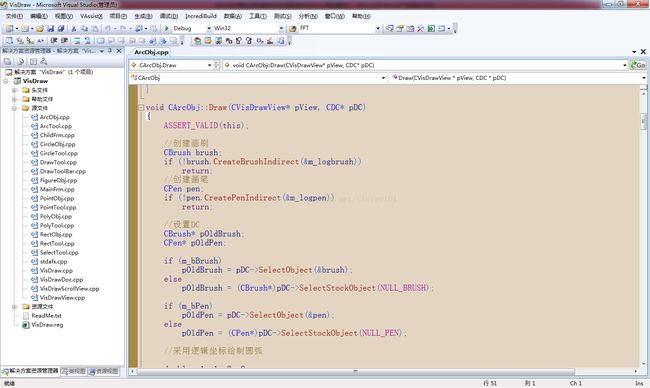This screenshot has width=650, height=388.
Task: Click the Go button in navigation bar
Action: pyautogui.click(x=638, y=65)
